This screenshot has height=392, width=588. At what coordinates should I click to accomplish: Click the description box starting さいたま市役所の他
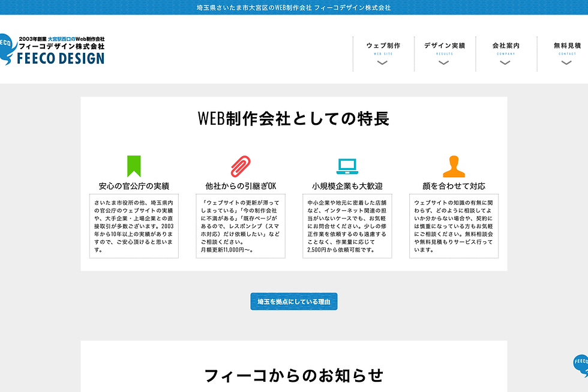pyautogui.click(x=134, y=226)
